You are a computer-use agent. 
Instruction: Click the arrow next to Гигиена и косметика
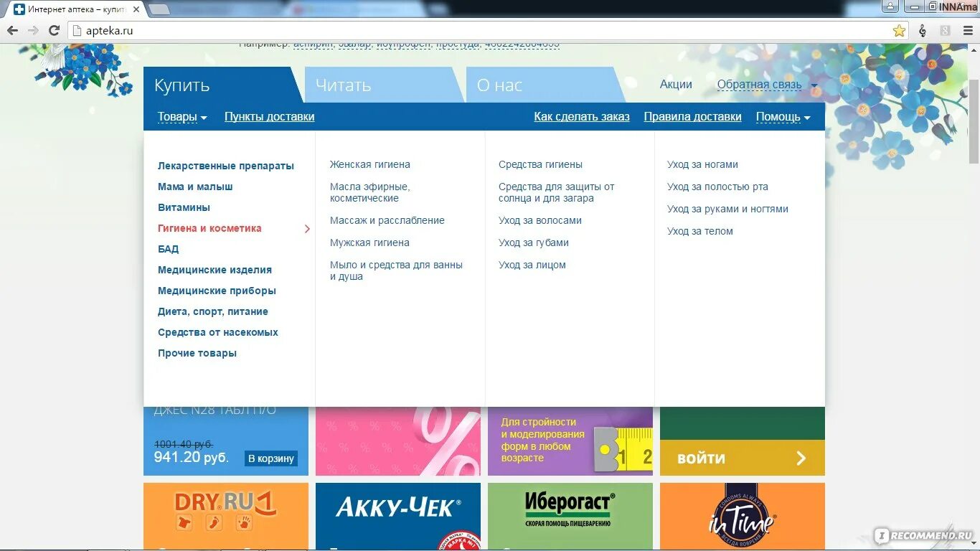[x=307, y=229]
